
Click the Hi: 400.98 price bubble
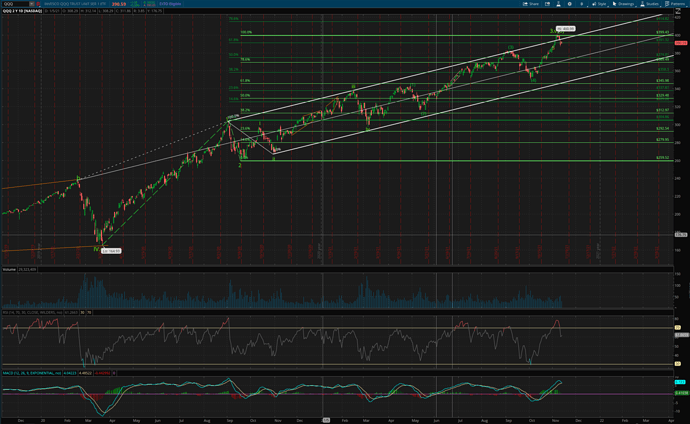coord(565,29)
